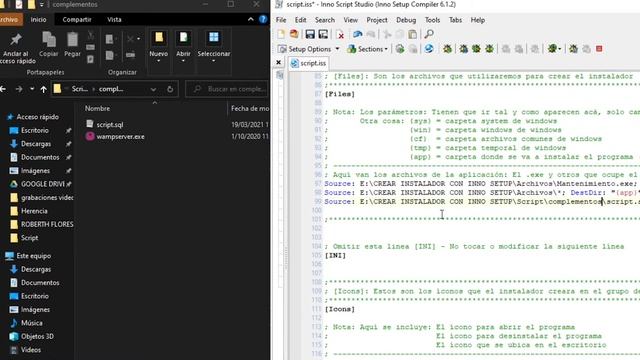Open GOOGLE DRIVE in the navigation pane
This screenshot has width=640, height=360.
coord(43,184)
